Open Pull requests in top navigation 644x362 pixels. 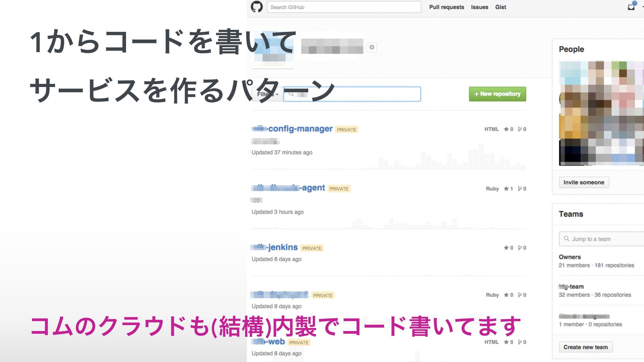tap(446, 7)
